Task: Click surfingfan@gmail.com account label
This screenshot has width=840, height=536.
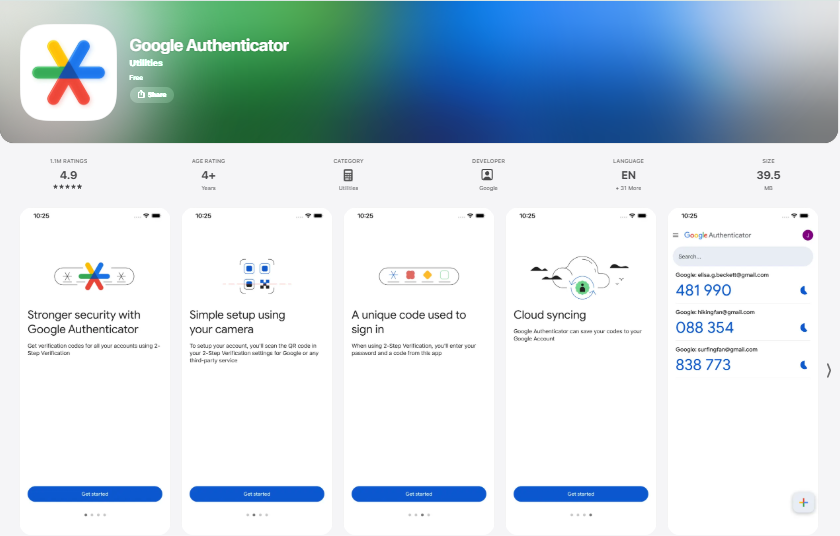Action: (x=716, y=350)
